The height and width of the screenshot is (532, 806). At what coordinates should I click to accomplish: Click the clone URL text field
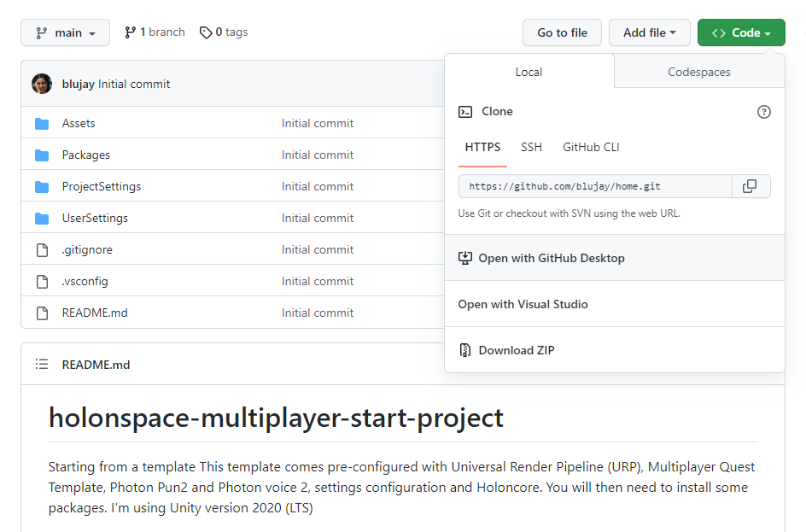tap(595, 186)
